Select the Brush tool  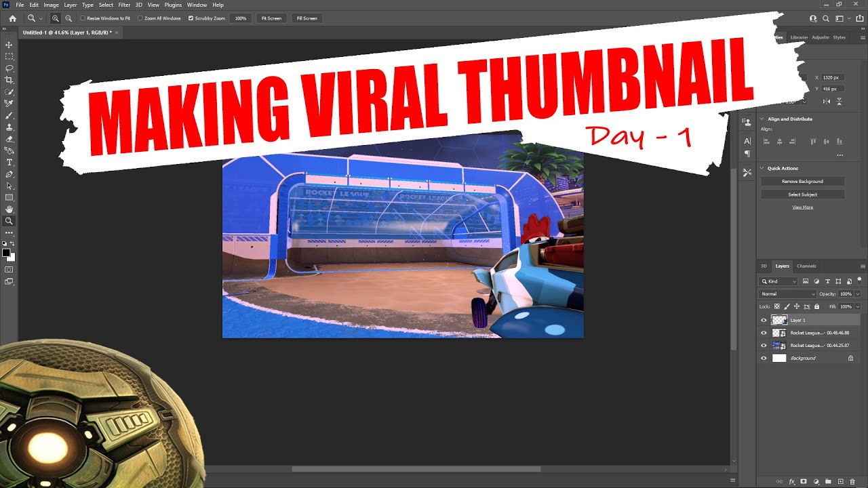click(9, 115)
